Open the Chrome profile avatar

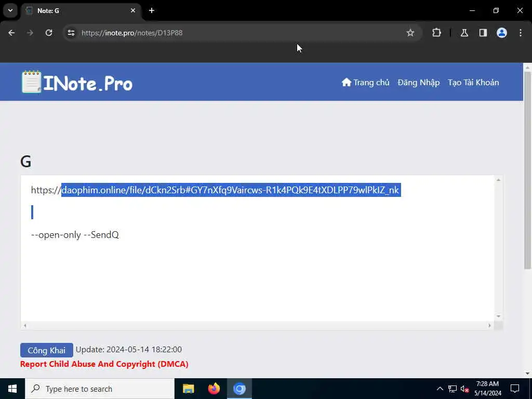click(501, 33)
